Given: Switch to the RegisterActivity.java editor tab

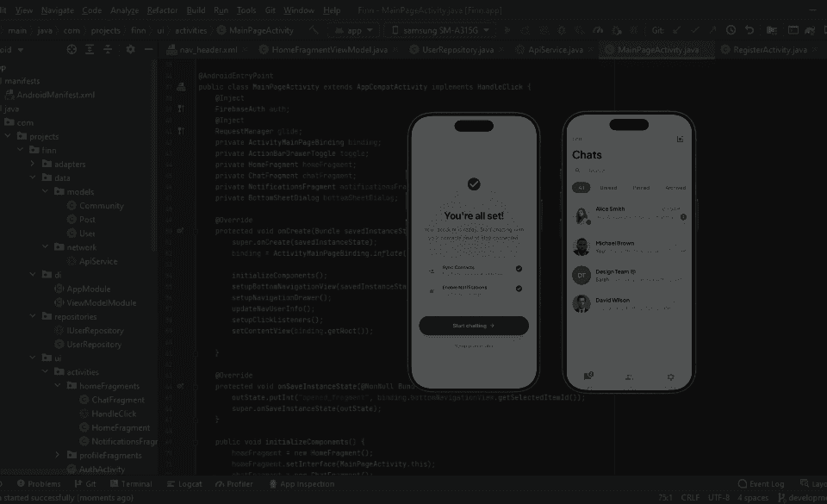Looking at the screenshot, I should tap(769, 49).
